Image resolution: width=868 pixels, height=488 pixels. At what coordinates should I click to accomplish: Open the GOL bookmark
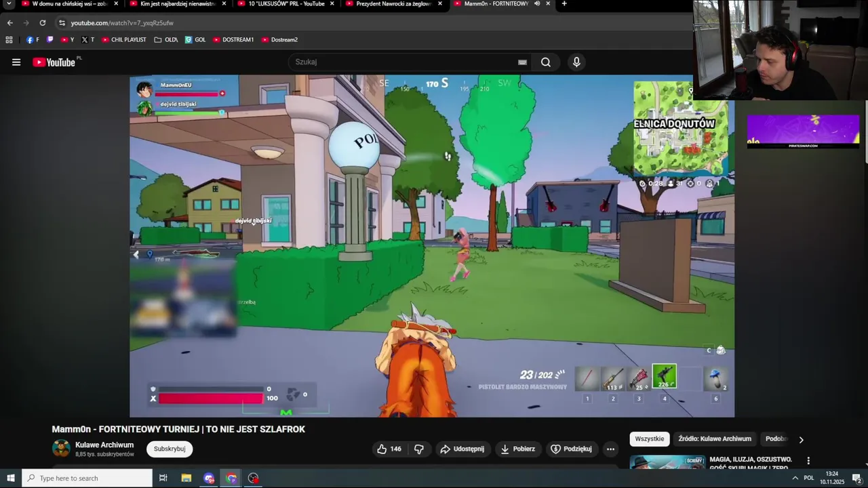click(195, 40)
